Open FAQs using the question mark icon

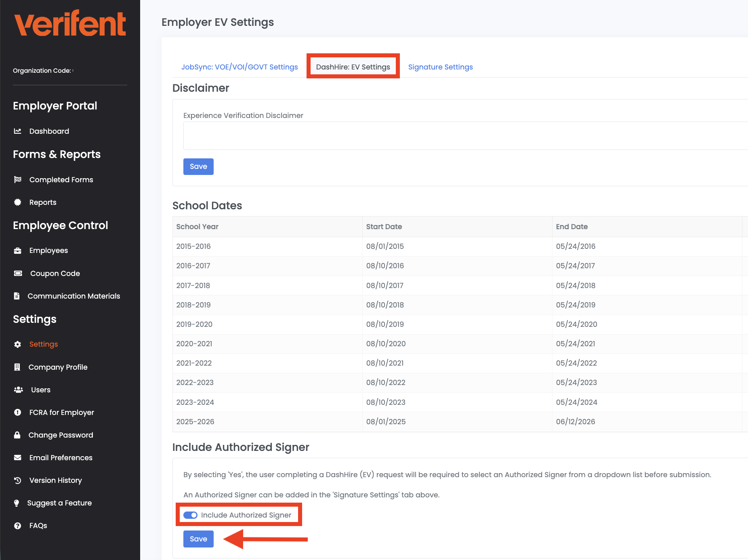pyautogui.click(x=18, y=525)
